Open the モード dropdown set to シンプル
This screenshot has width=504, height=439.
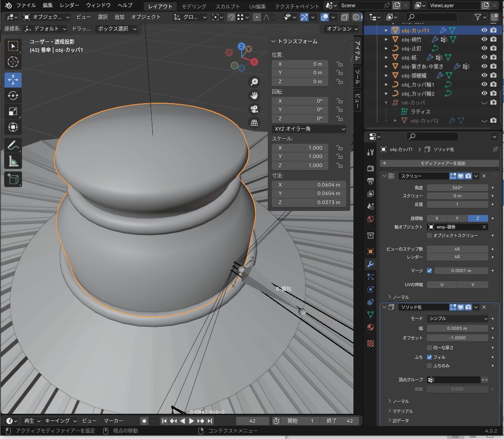(x=457, y=319)
